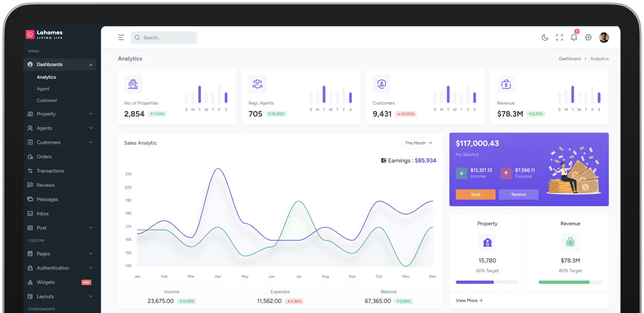Viewport: 644px width, 313px height.
Task: Click the Customers badge icon
Action: click(382, 84)
